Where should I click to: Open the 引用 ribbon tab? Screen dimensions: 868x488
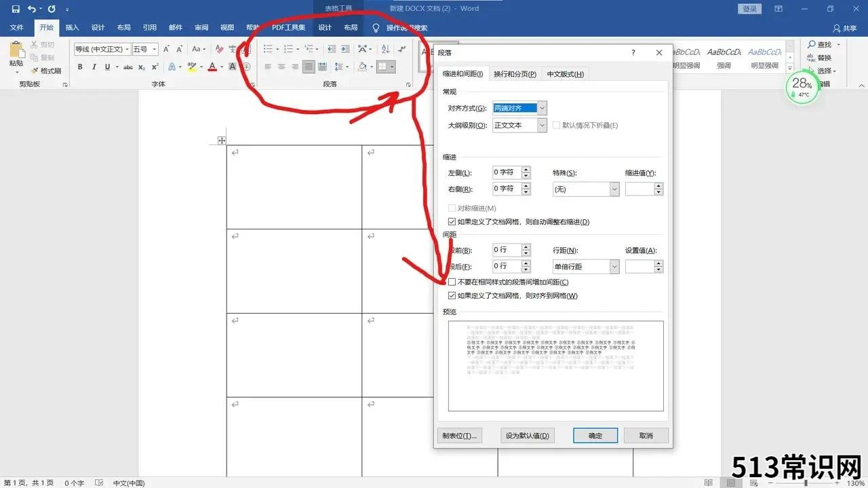[x=150, y=28]
